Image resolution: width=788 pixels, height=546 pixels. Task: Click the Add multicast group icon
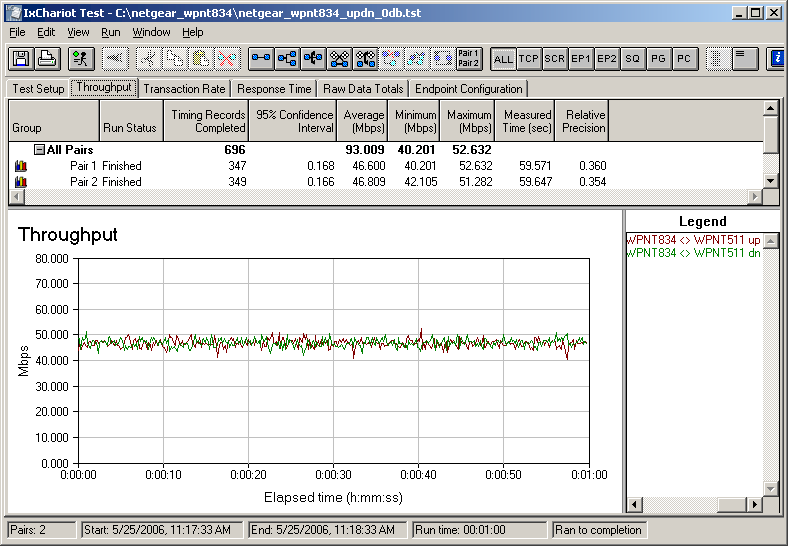(287, 59)
